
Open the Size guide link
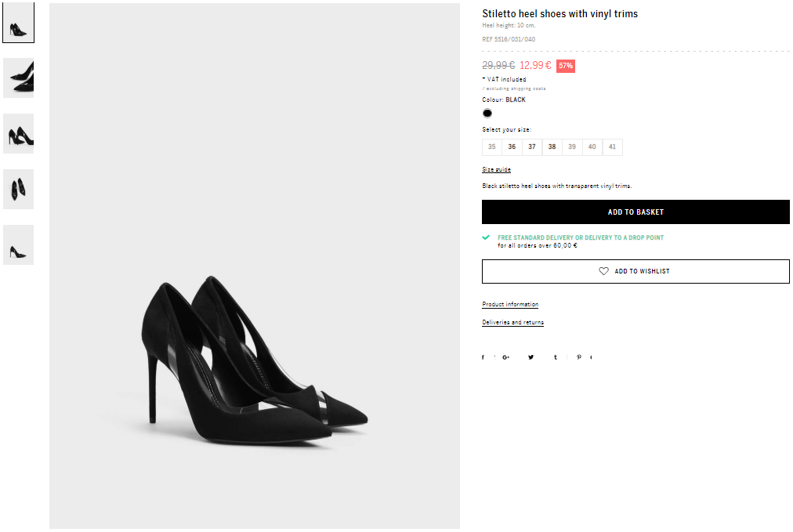496,169
